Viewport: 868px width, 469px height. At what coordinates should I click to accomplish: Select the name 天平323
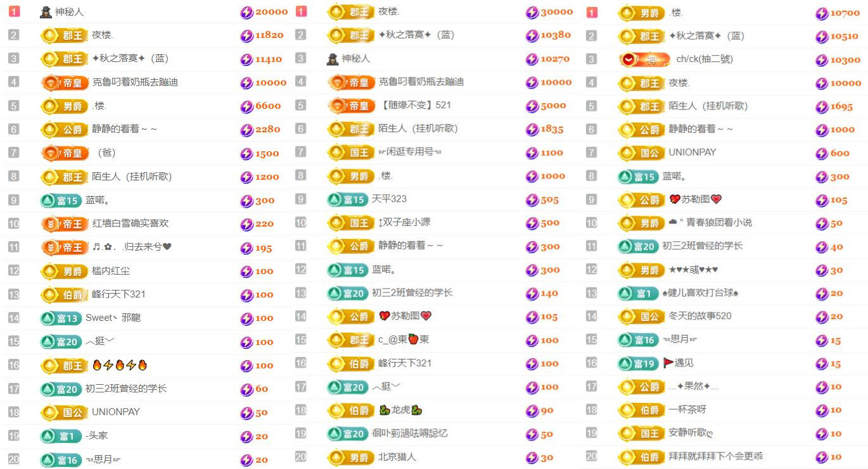tap(389, 199)
